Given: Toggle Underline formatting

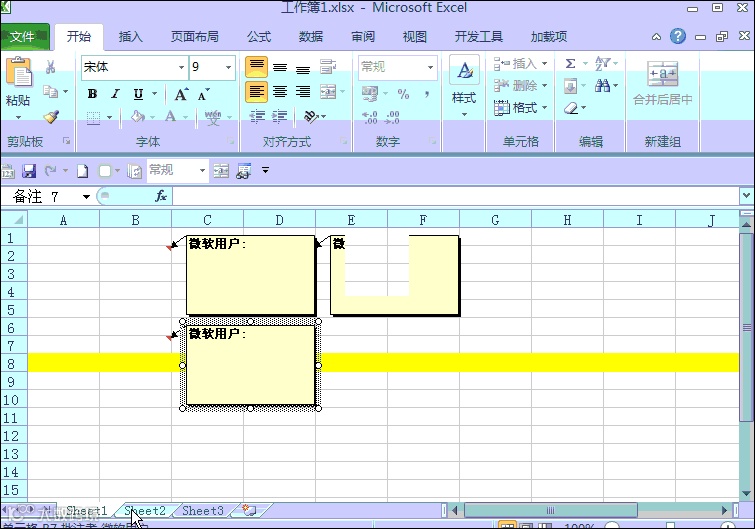Looking at the screenshot, I should tap(138, 94).
